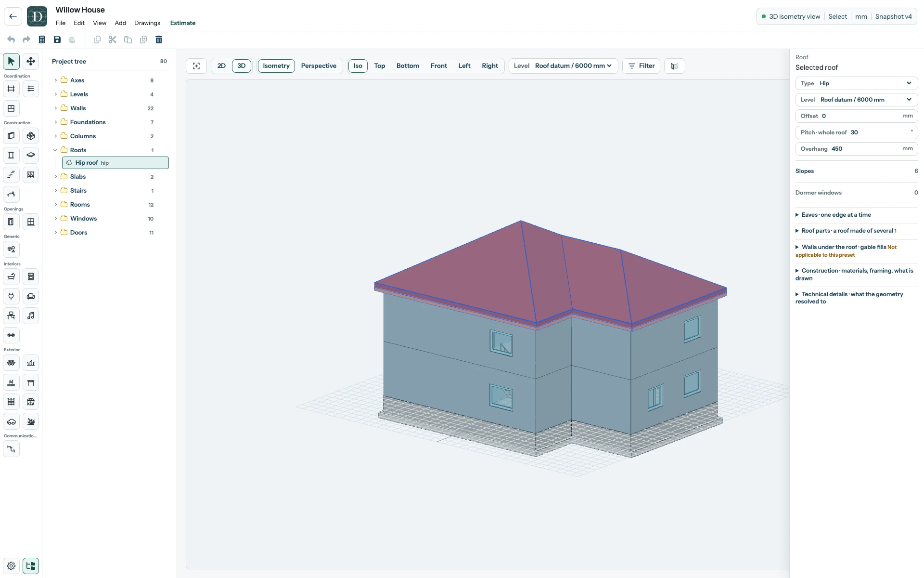This screenshot has width=924, height=578.
Task: Set camera to Top view
Action: point(380,66)
